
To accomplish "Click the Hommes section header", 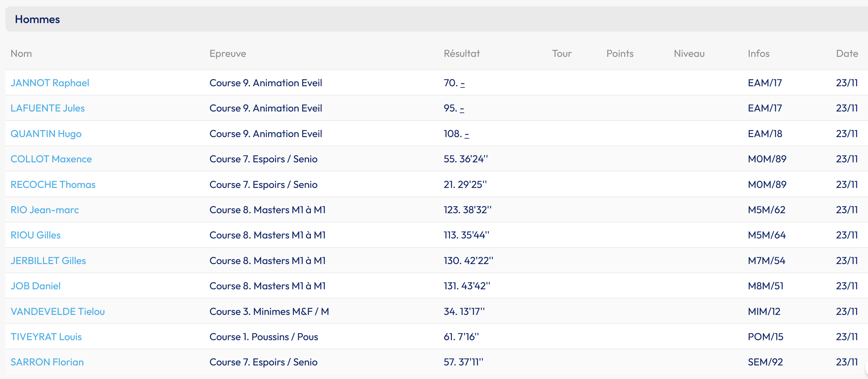I will point(37,20).
